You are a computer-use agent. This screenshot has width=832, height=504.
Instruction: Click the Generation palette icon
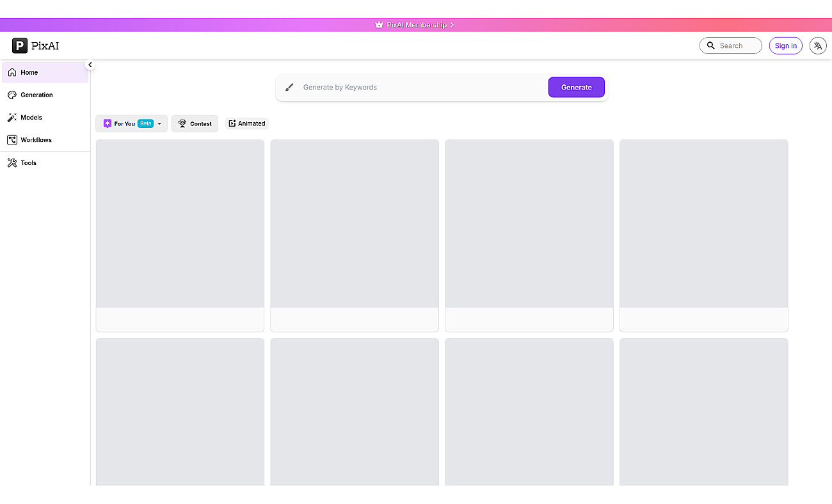coord(12,95)
